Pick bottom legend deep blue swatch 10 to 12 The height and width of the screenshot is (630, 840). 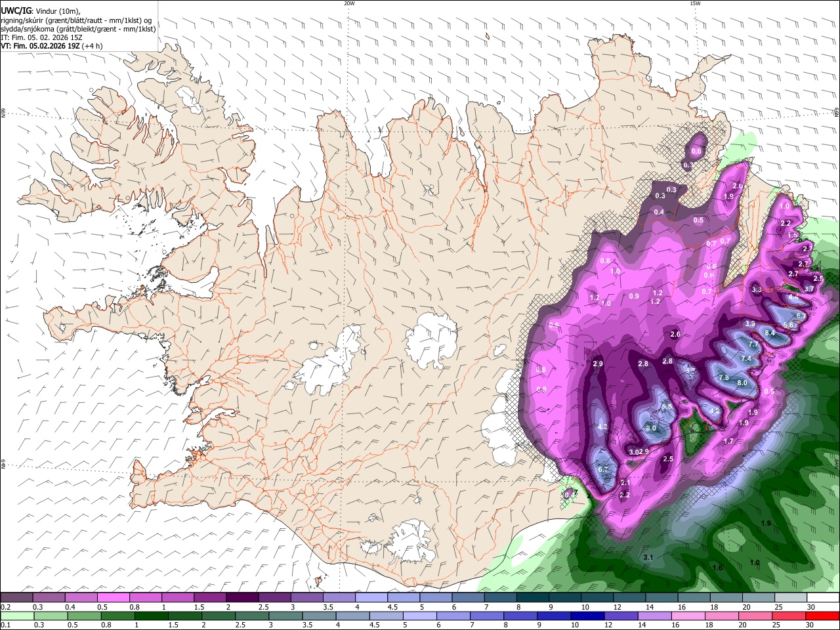[x=587, y=616]
